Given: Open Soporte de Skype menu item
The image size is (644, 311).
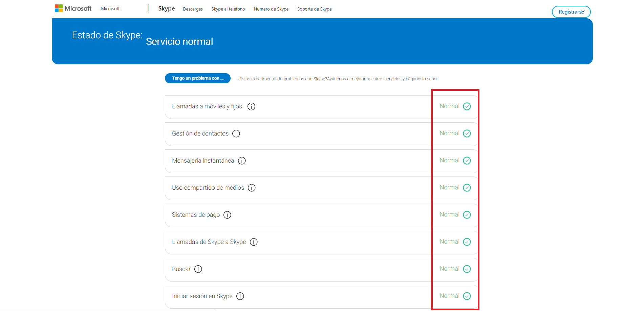Looking at the screenshot, I should pos(315,9).
